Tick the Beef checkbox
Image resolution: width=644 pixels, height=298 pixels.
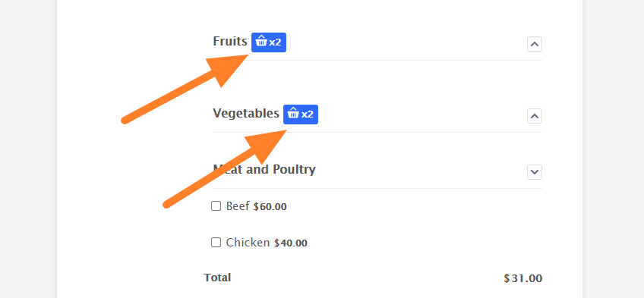(216, 205)
